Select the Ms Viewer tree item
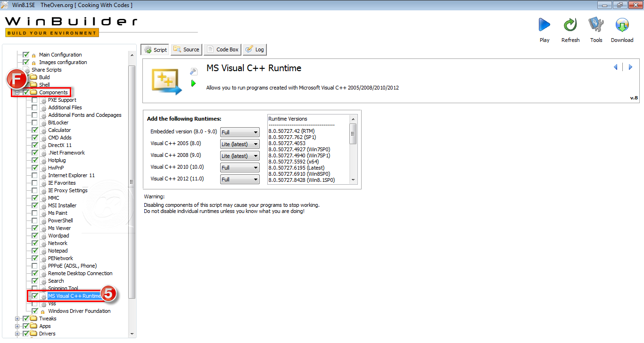 pos(59,228)
